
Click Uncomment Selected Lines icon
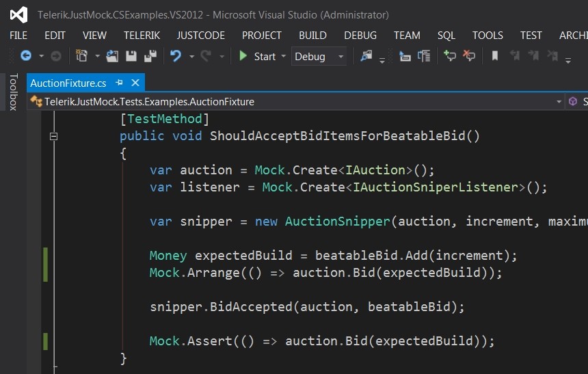click(469, 56)
